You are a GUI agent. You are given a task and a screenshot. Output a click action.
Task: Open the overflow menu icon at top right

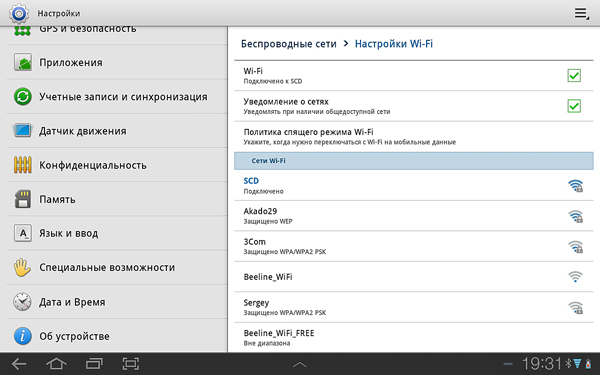[x=581, y=13]
